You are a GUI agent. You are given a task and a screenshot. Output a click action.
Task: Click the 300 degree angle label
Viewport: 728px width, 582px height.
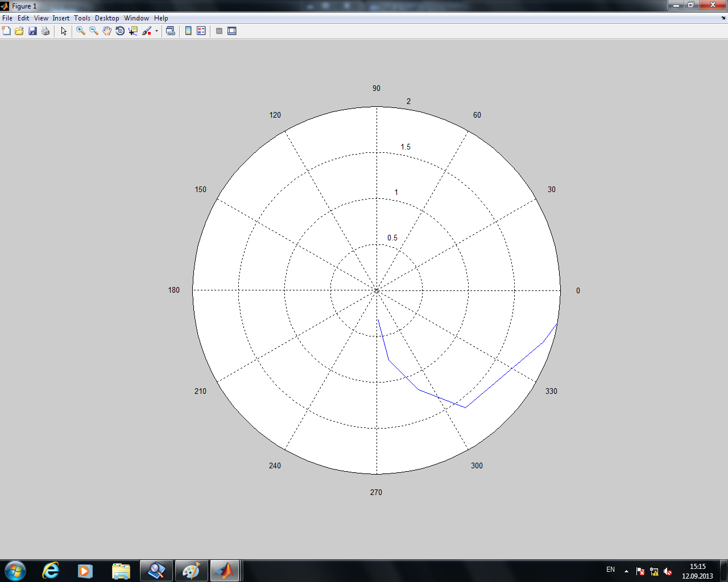click(x=477, y=465)
